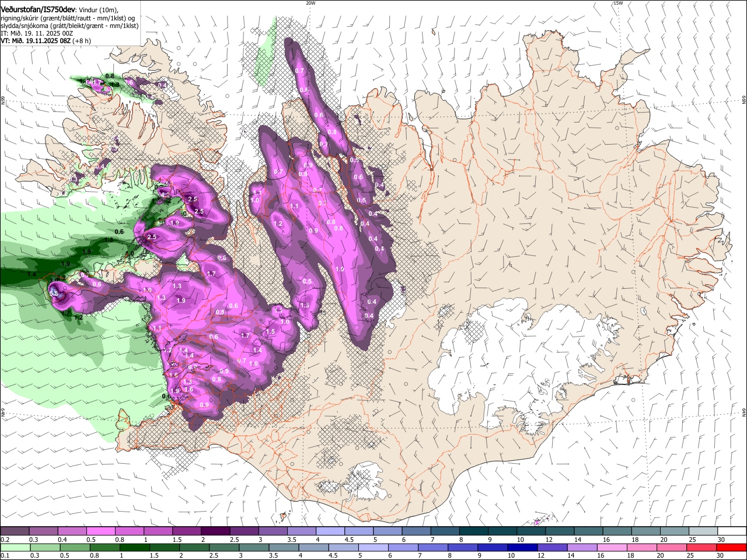Click the snow legend swatch between 1 and 1.5
The height and width of the screenshot is (560, 747).
[x=158, y=531]
